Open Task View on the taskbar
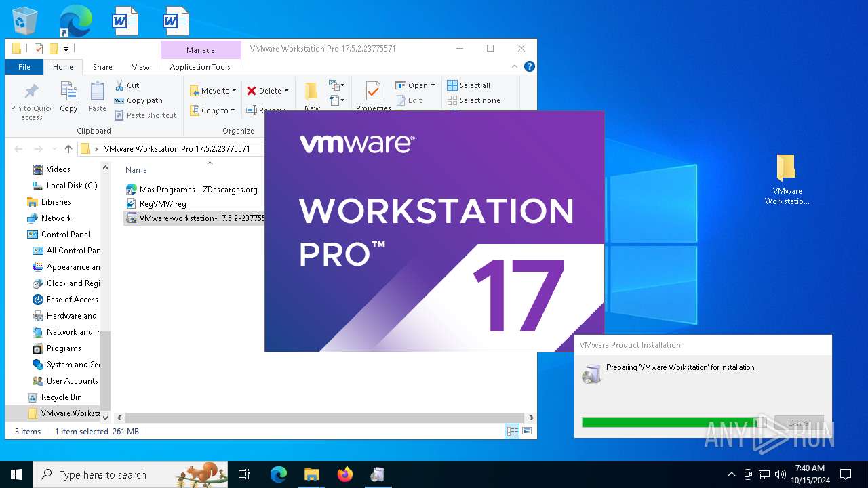868x488 pixels. pyautogui.click(x=244, y=474)
